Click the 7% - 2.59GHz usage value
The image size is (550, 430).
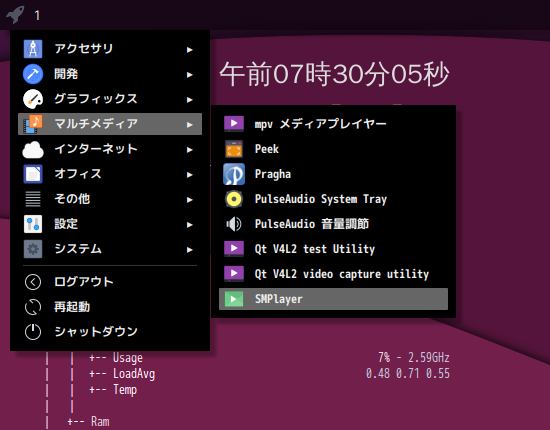tap(414, 358)
